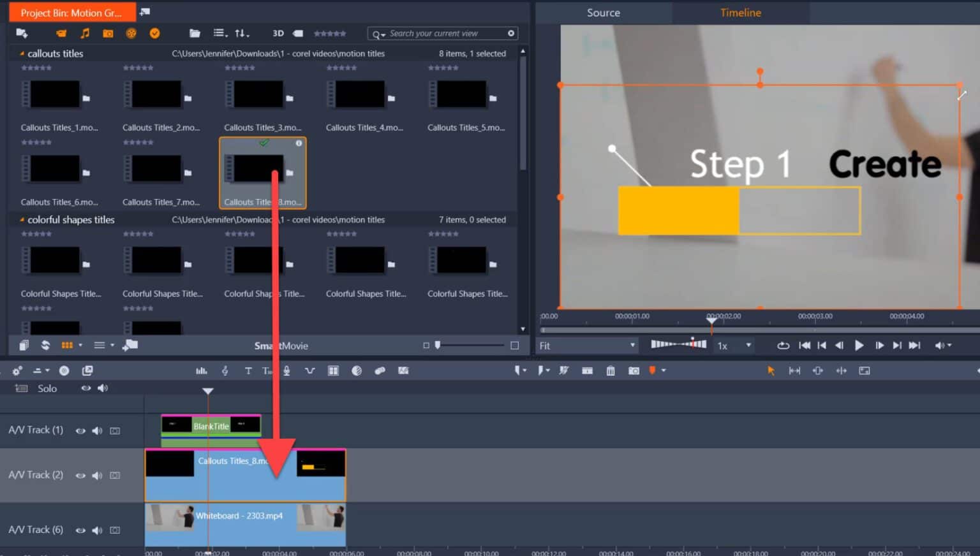The width and height of the screenshot is (980, 556).
Task: Select the razor split clip tool
Action: point(564,370)
